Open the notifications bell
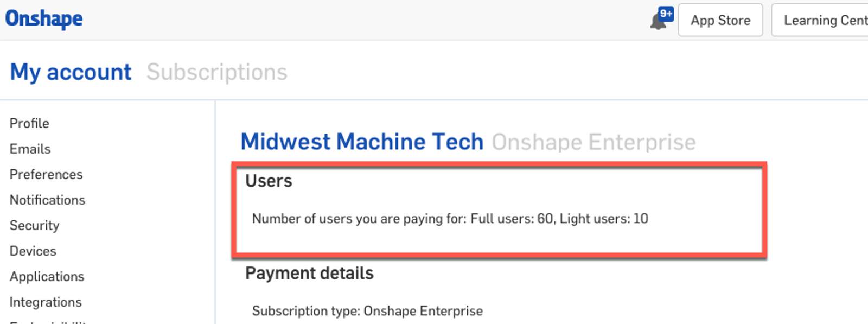868x324 pixels. [659, 21]
